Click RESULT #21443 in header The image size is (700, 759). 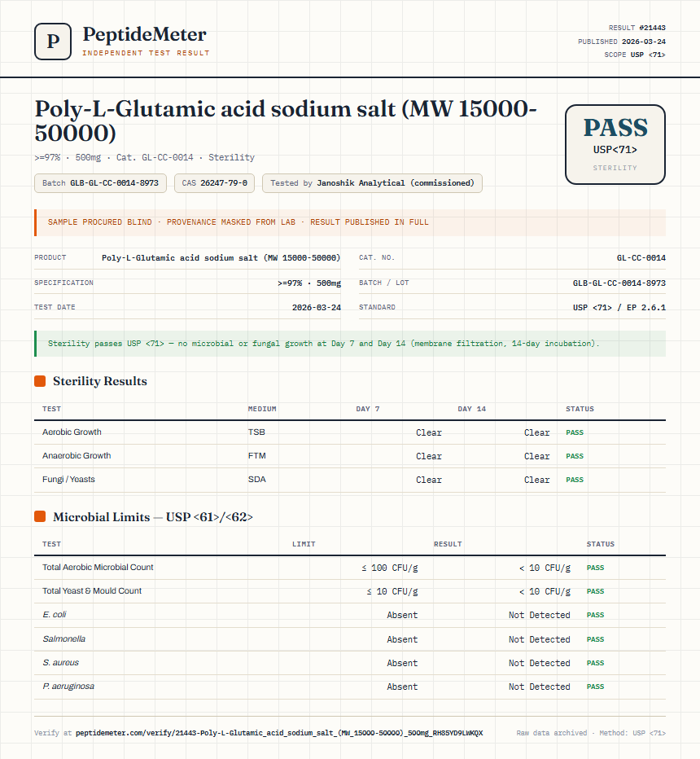[x=637, y=28]
